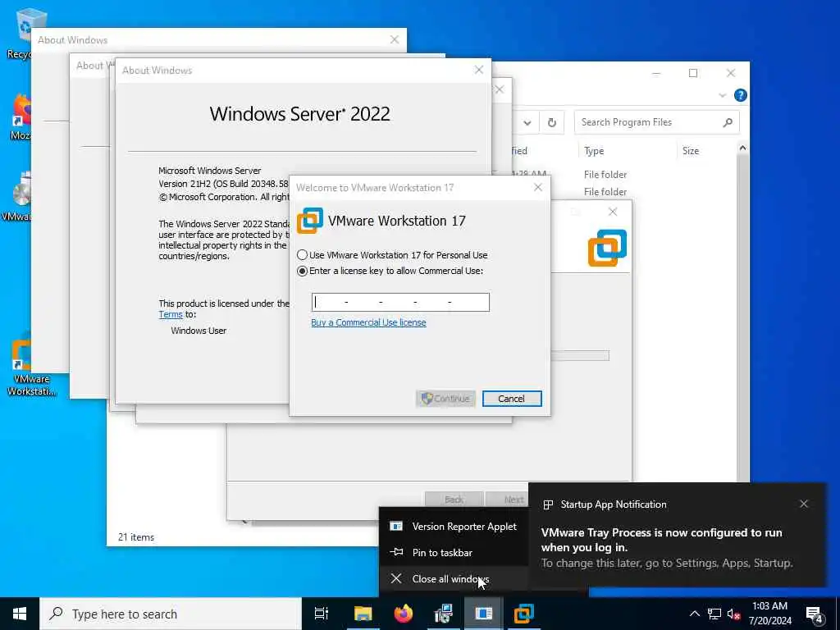Click the VMware logo in installer window
The image size is (840, 630).
(x=607, y=248)
